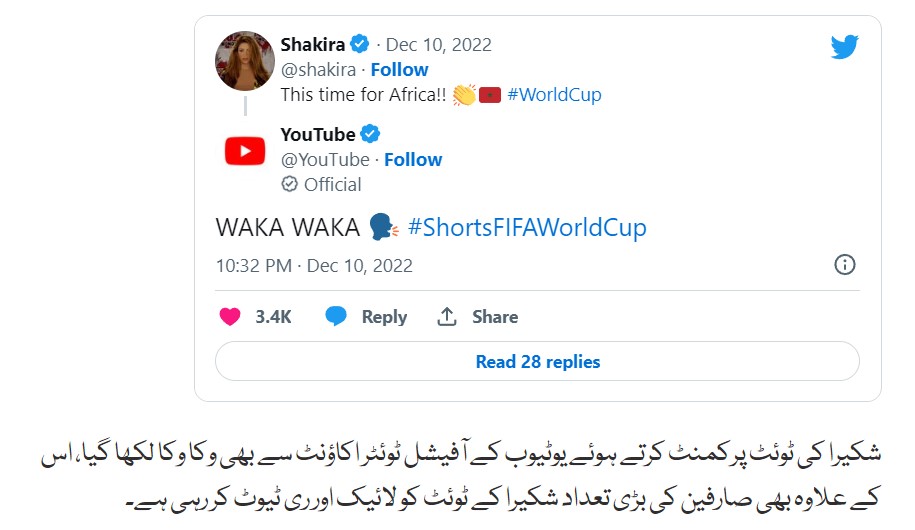Click the Twitter bird logo
Image resolution: width=915 pixels, height=530 pixels.
click(844, 47)
